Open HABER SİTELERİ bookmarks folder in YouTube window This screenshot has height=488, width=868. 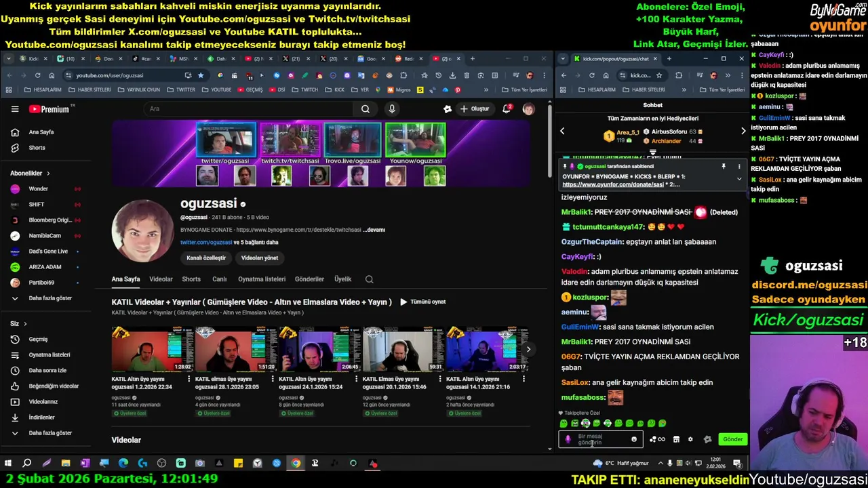tap(90, 90)
